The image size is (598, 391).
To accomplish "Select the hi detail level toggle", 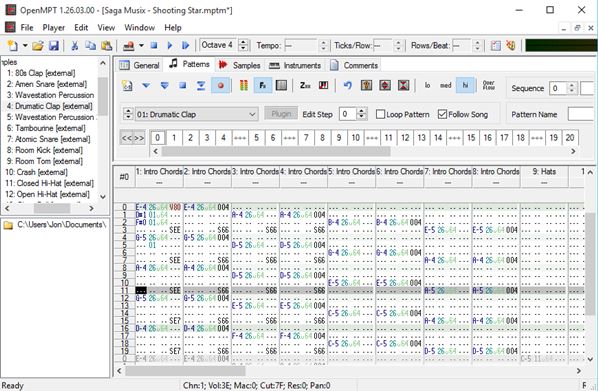I will coord(465,85).
